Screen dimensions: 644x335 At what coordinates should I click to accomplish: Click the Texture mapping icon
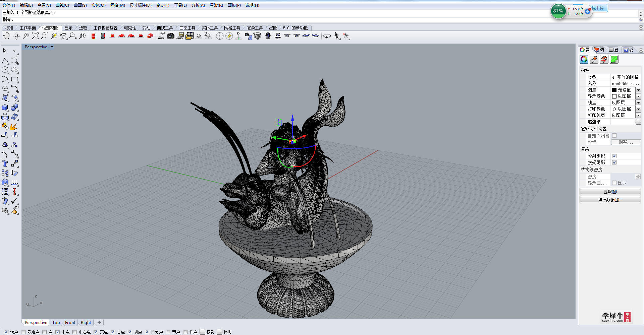pos(604,59)
